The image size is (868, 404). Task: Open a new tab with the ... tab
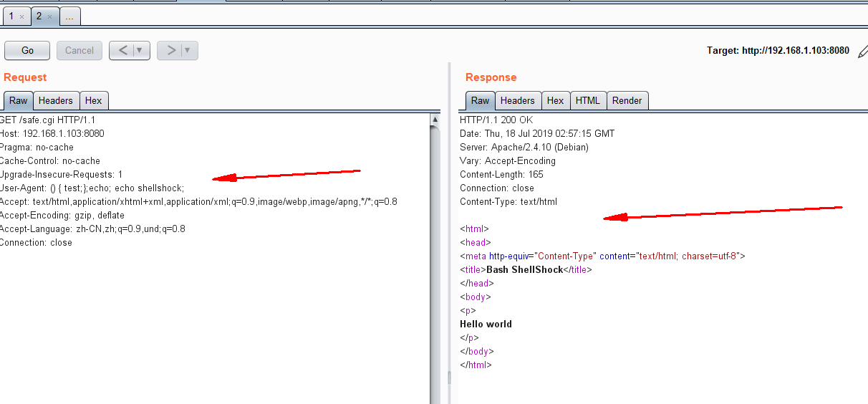pos(70,16)
